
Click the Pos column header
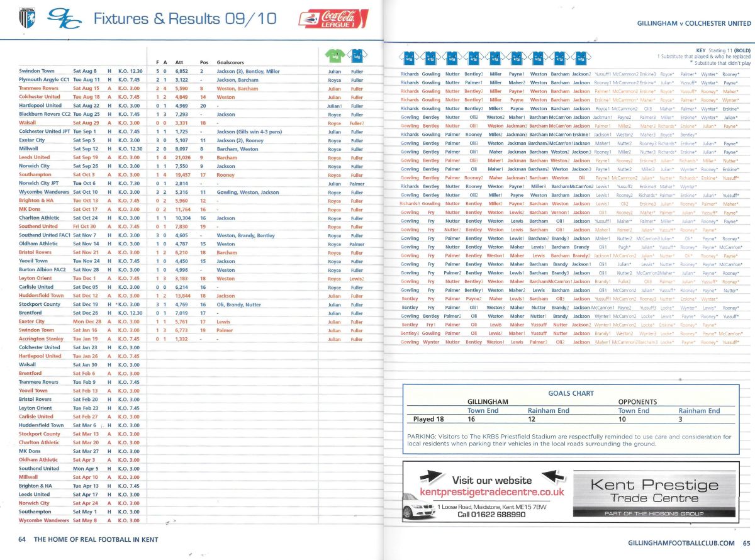pyautogui.click(x=204, y=62)
